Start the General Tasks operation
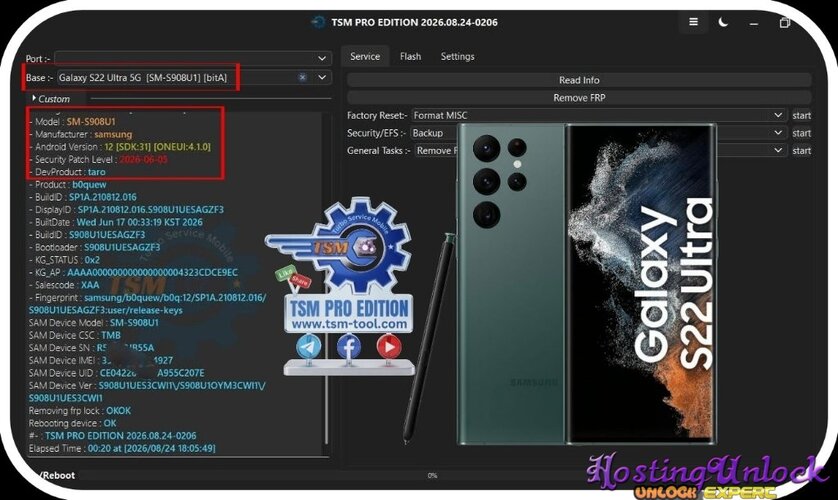This screenshot has height=500, width=838. (801, 151)
